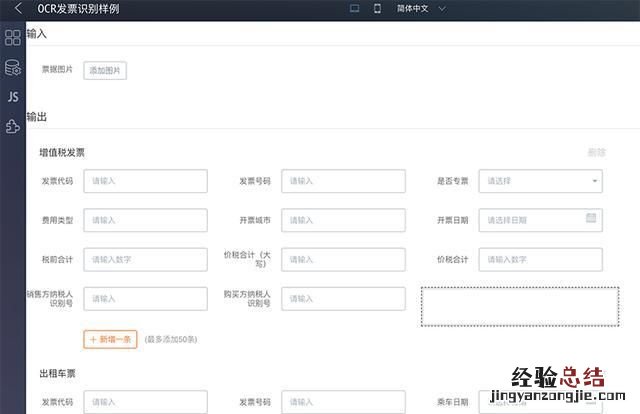The height and width of the screenshot is (414, 640).
Task: Open the JS script panel
Action: click(12, 97)
